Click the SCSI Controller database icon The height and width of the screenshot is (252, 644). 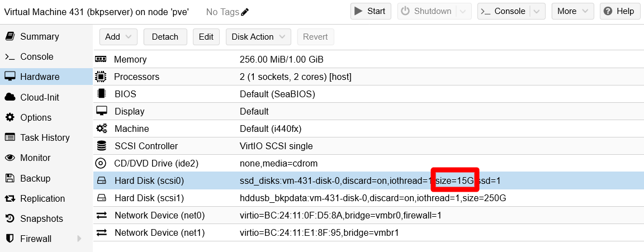pos(101,146)
